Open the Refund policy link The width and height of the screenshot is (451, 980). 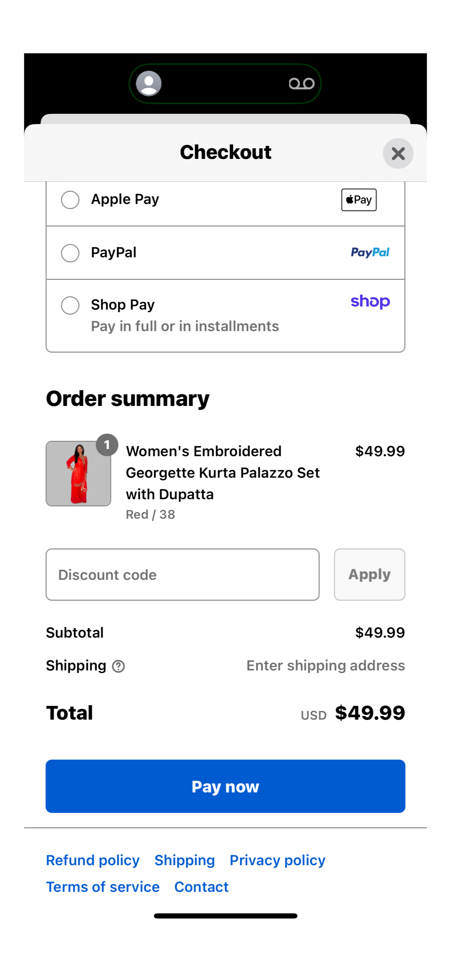93,860
